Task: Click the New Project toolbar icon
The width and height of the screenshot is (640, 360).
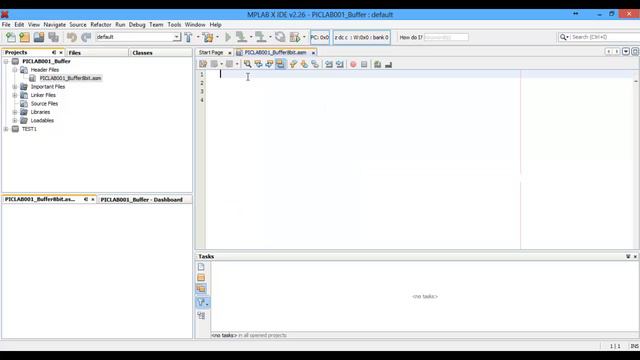Action: point(24,37)
